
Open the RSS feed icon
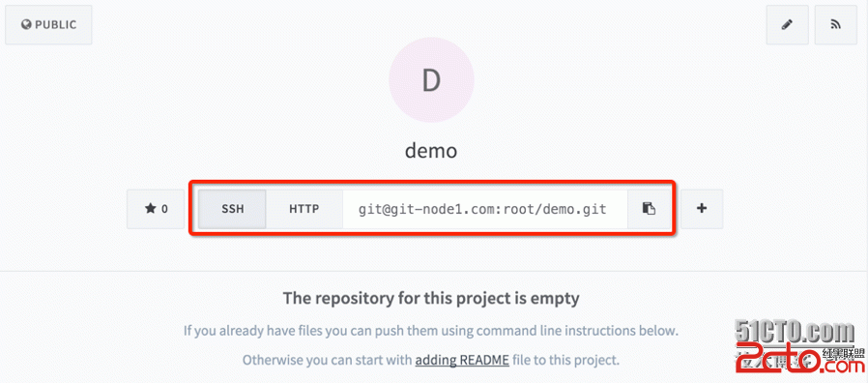point(836,24)
